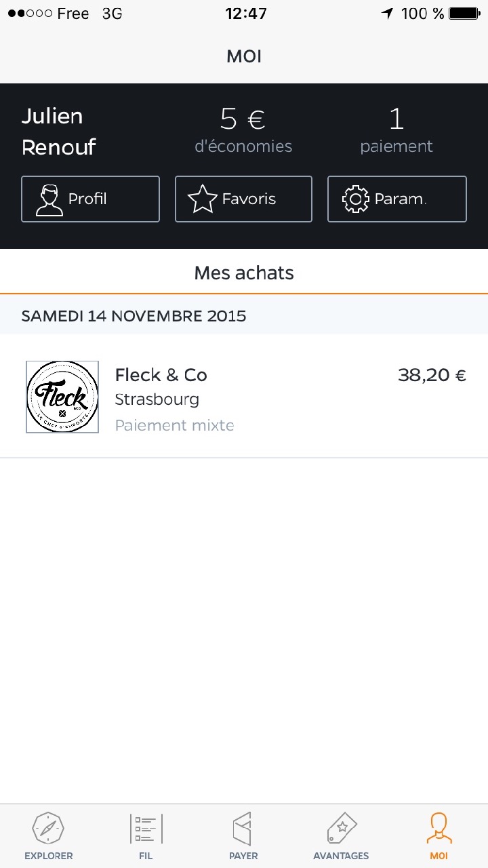Open the Param. settings button
Screen dimensions: 488x868
pyautogui.click(x=397, y=199)
